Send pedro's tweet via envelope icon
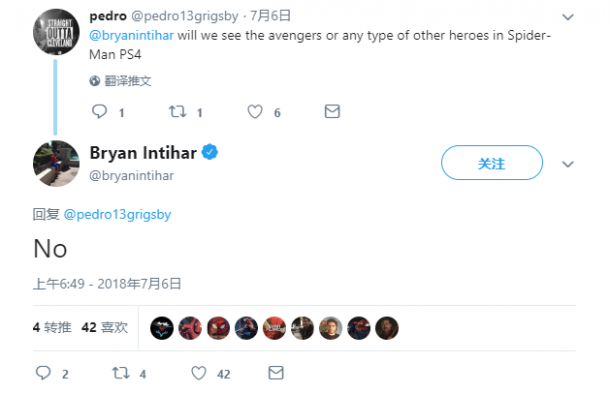This screenshot has width=610, height=394. pos(332,112)
